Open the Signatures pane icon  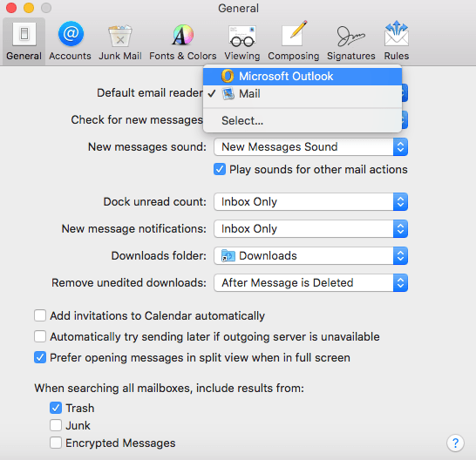(x=351, y=36)
